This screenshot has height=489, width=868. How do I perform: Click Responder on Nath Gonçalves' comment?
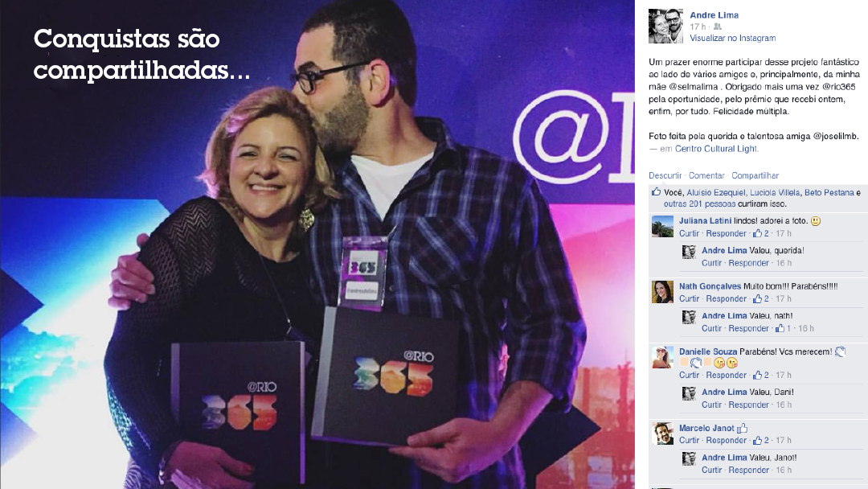point(727,299)
